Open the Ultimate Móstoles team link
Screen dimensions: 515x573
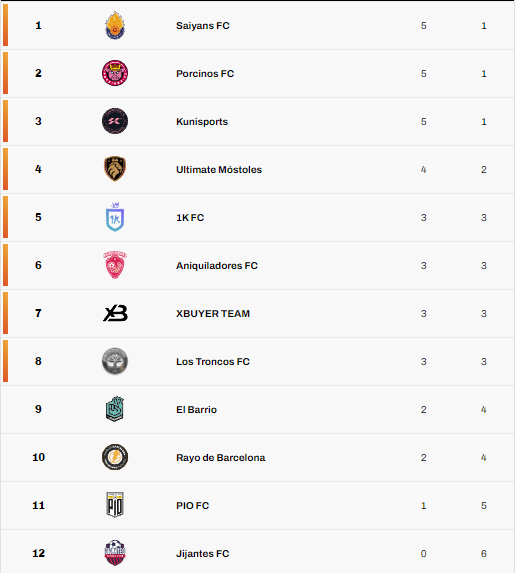point(219,170)
